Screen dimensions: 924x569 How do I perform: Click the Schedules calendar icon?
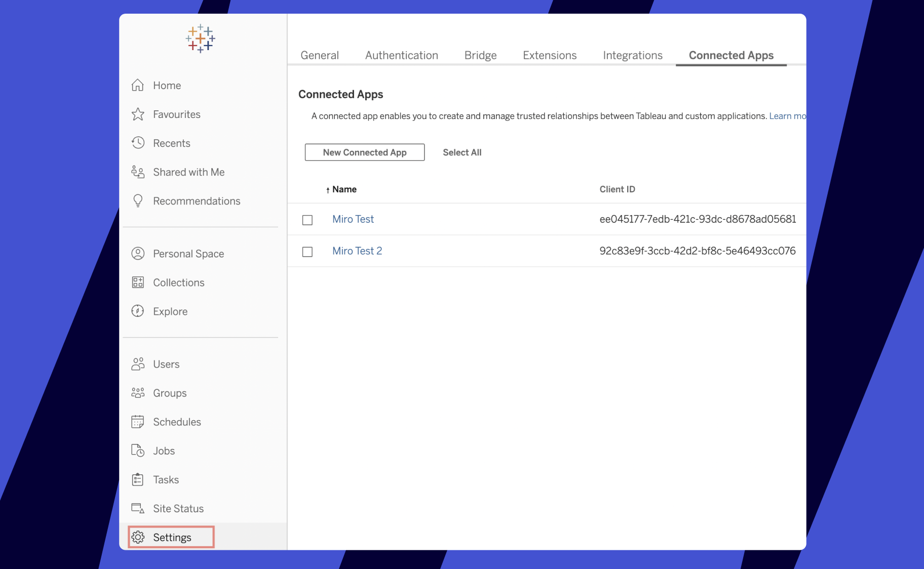click(138, 422)
